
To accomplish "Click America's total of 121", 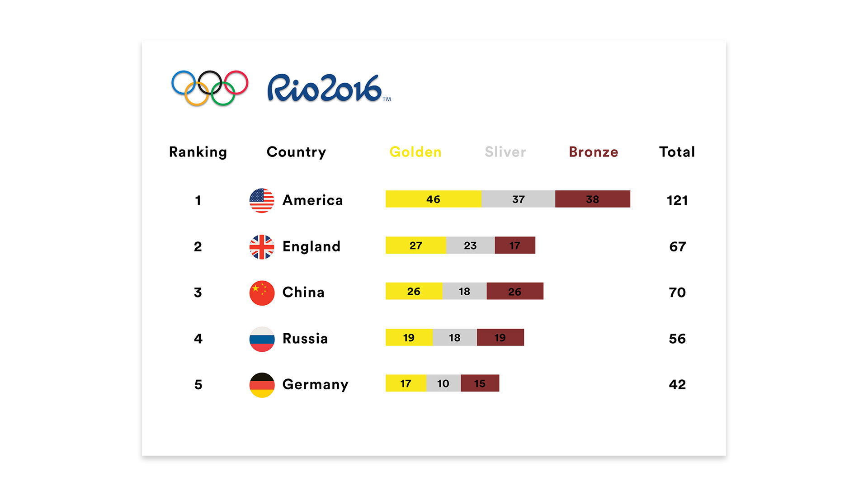I will coord(677,200).
